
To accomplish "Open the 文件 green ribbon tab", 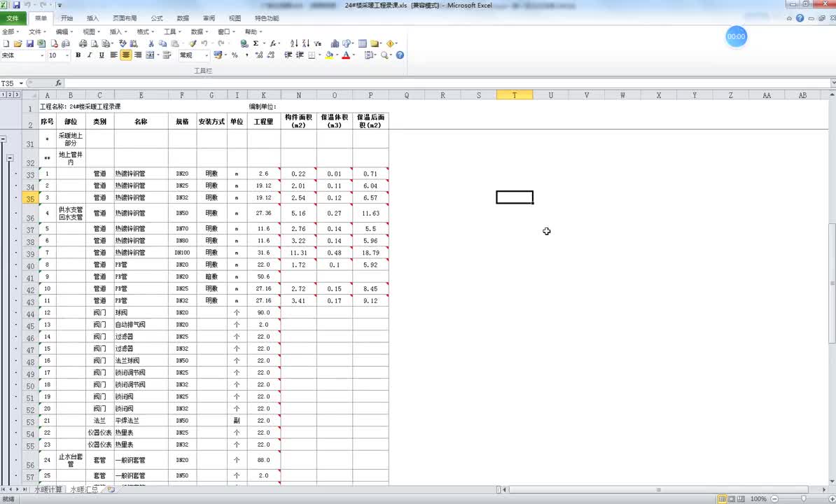I will (13, 18).
